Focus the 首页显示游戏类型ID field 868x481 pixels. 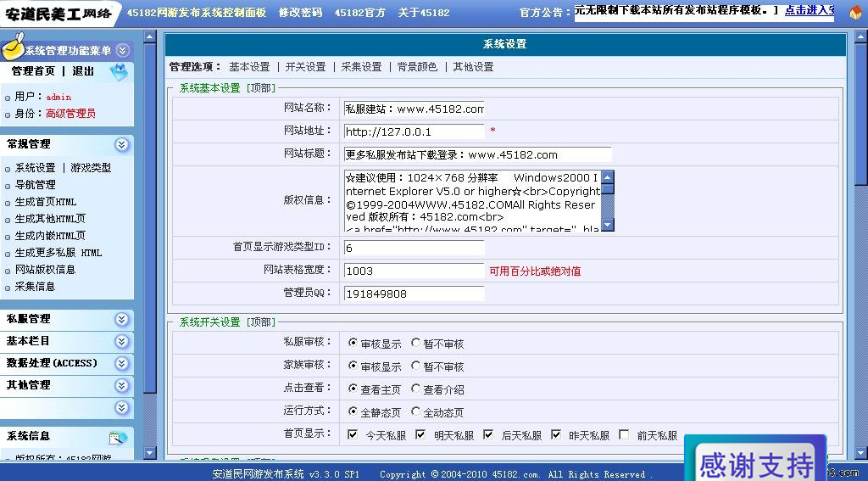[414, 248]
